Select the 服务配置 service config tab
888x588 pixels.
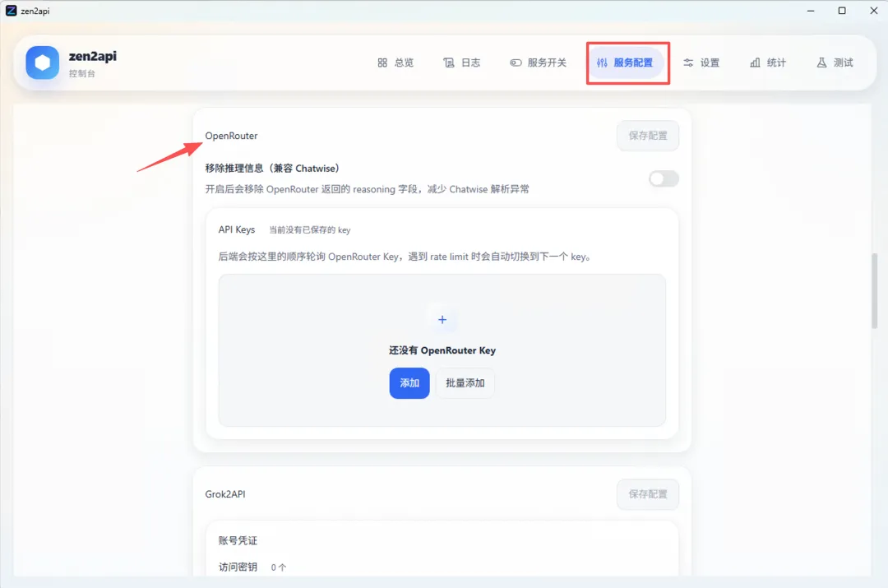pos(625,63)
